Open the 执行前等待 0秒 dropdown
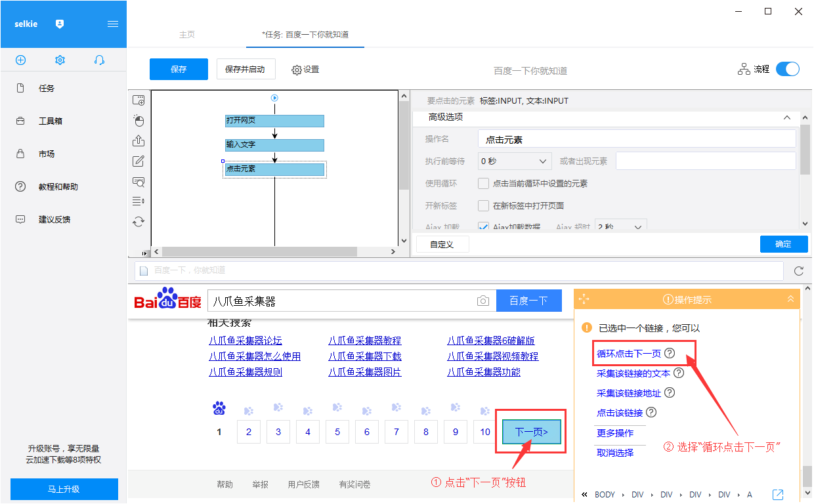Image resolution: width=814 pixels, height=504 pixels. coord(515,161)
